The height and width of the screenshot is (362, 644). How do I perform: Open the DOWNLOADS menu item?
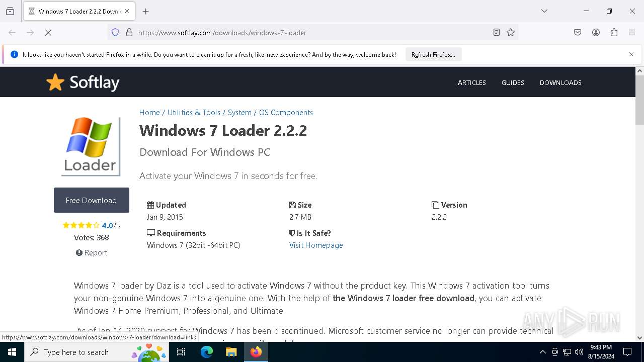(560, 82)
